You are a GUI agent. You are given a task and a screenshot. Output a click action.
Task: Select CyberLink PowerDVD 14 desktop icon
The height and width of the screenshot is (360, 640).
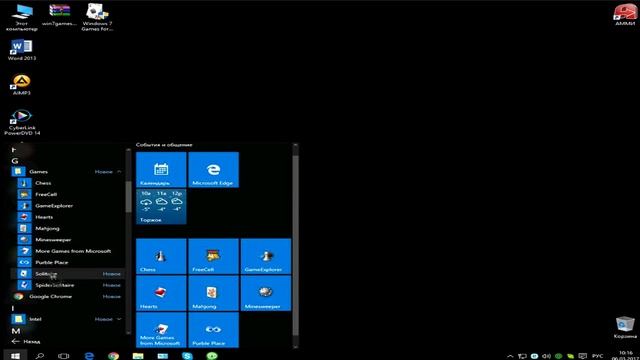pos(22,122)
